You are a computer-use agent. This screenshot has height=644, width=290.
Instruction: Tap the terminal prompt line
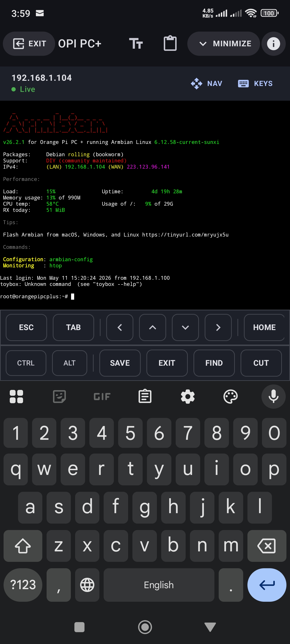37,297
